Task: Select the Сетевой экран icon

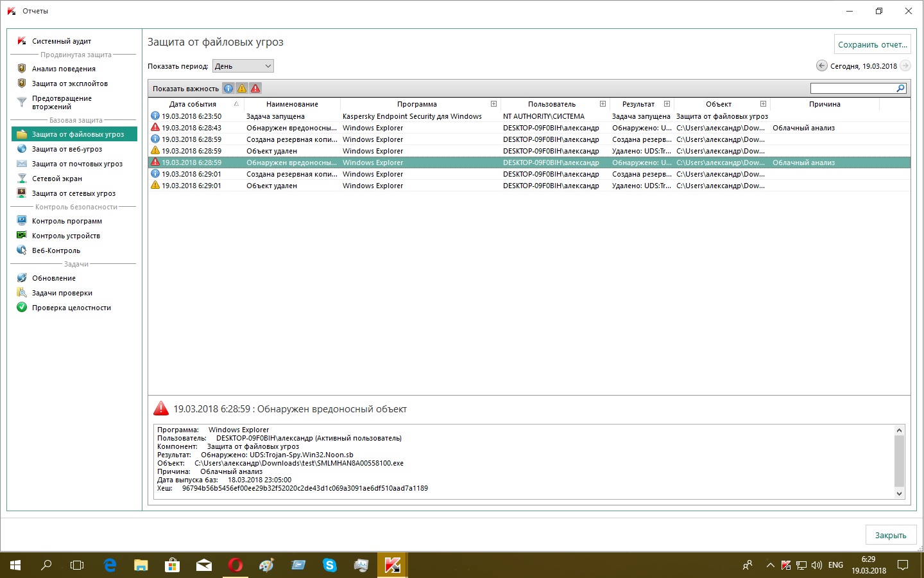Action: [x=22, y=178]
